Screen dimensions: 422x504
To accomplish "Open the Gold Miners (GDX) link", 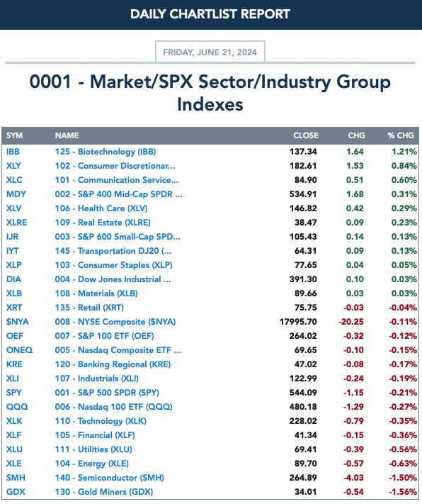I will [x=104, y=492].
